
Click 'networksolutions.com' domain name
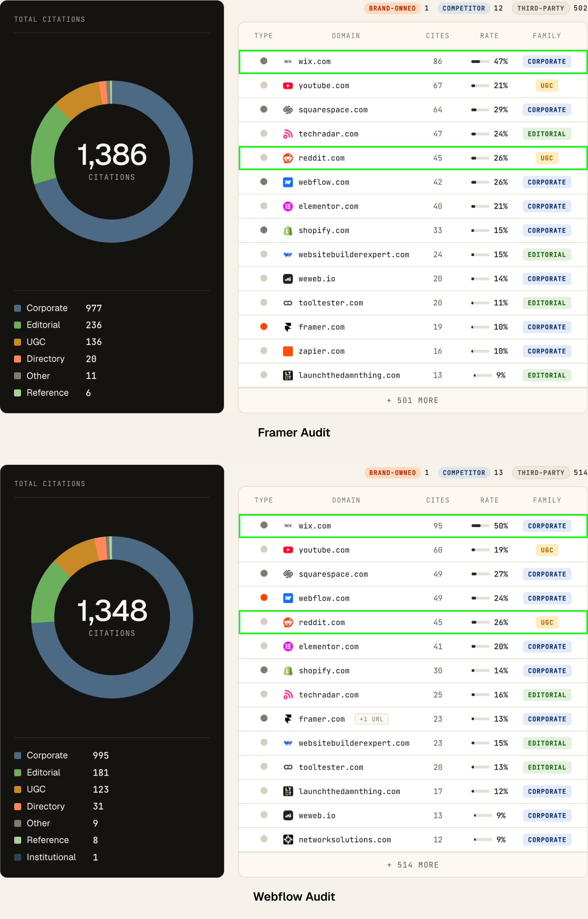click(345, 840)
